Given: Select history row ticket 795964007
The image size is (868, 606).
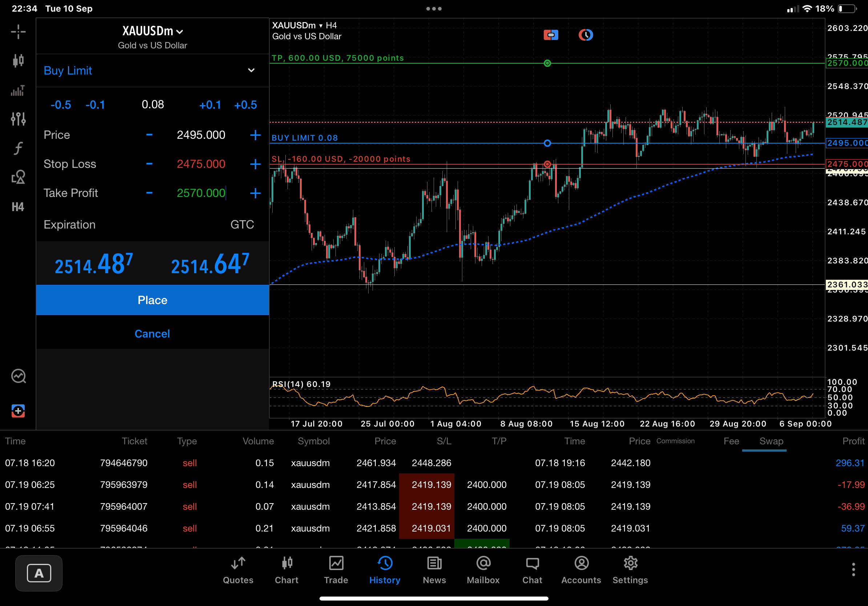Looking at the screenshot, I should (x=434, y=506).
